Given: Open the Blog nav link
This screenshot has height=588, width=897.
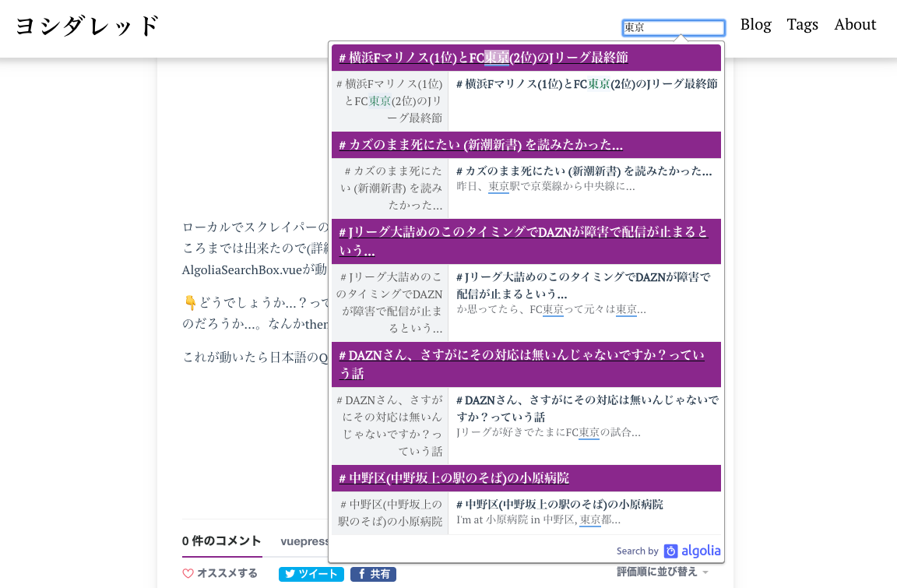Looking at the screenshot, I should 756,25.
